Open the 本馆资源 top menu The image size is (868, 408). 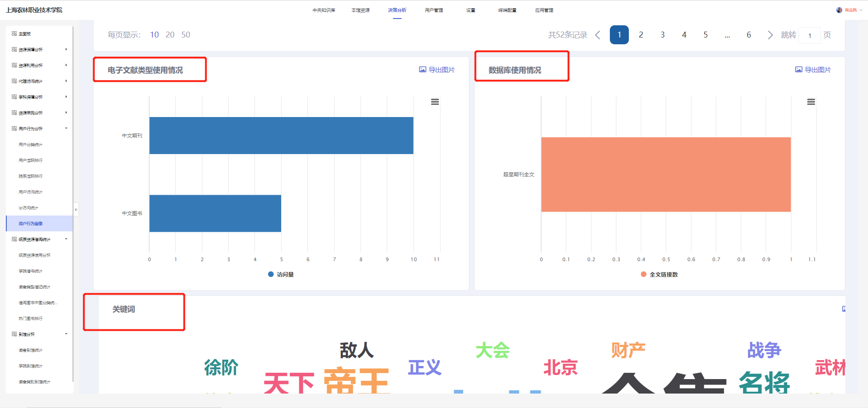point(360,10)
